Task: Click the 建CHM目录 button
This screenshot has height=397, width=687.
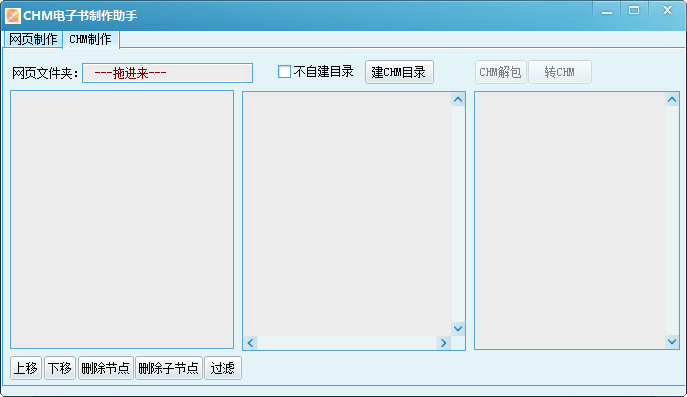Action: [399, 72]
